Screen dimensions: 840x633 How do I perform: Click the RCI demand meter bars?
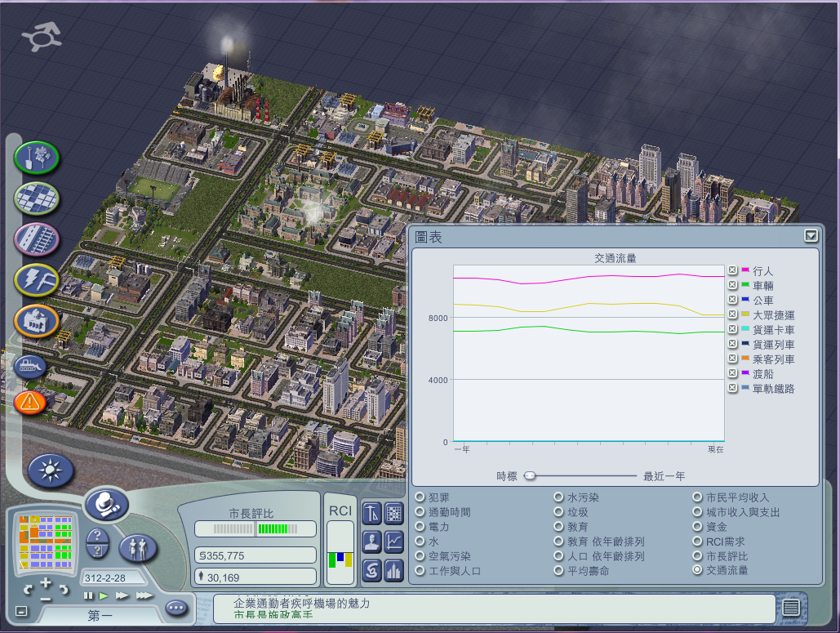(x=340, y=553)
